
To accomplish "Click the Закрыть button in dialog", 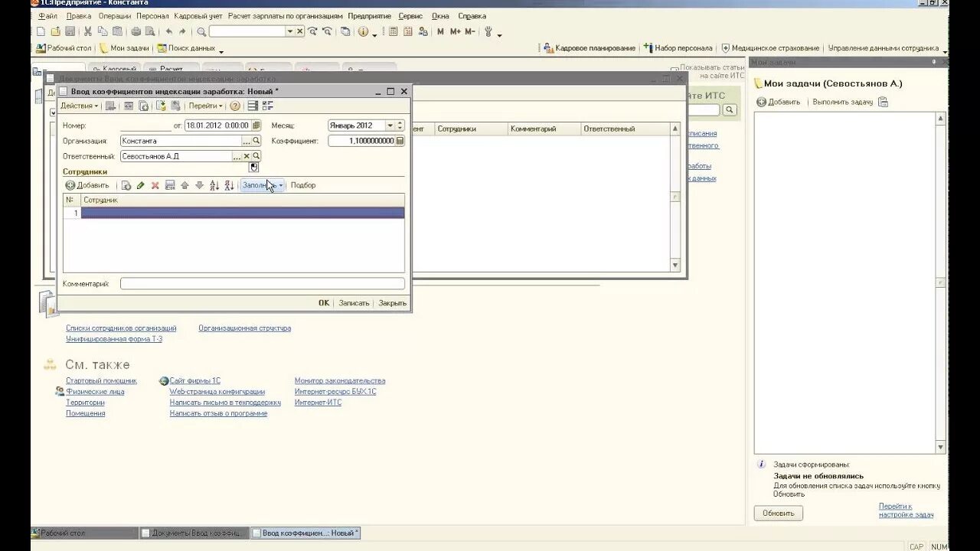I will point(393,303).
